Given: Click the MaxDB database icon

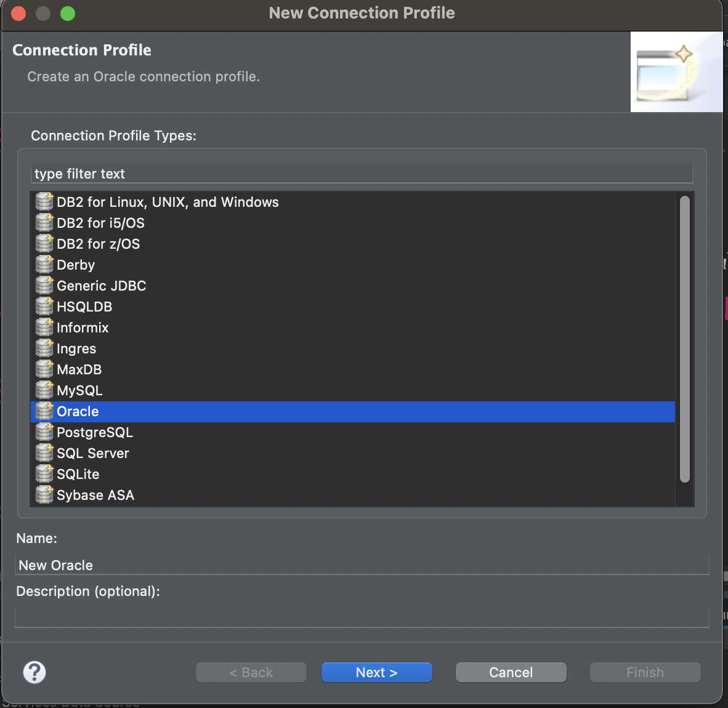Looking at the screenshot, I should coord(44,369).
